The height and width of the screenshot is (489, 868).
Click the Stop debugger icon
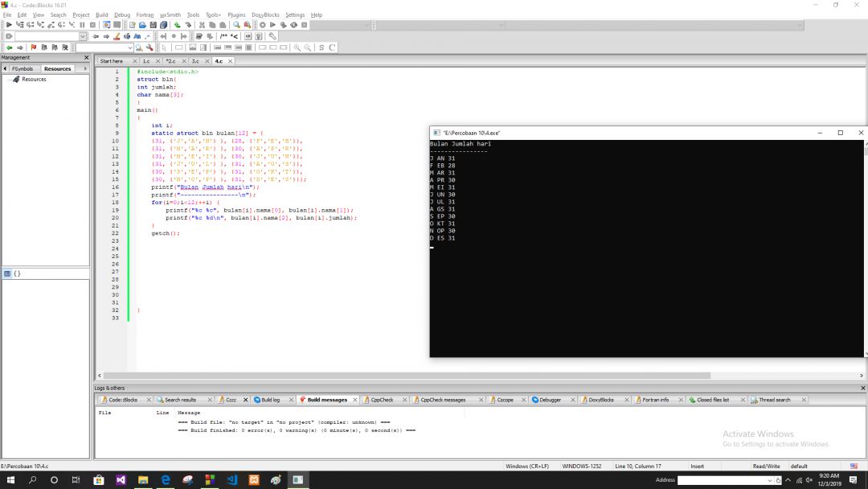[93, 25]
